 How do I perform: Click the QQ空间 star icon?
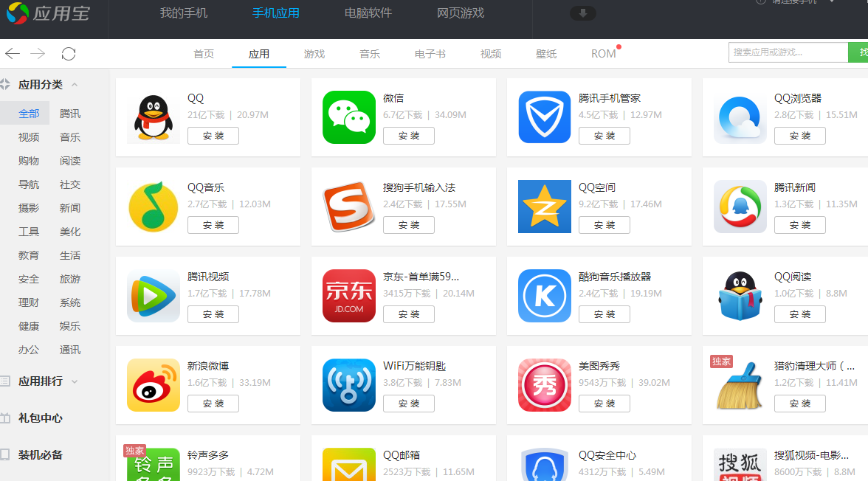tap(544, 207)
